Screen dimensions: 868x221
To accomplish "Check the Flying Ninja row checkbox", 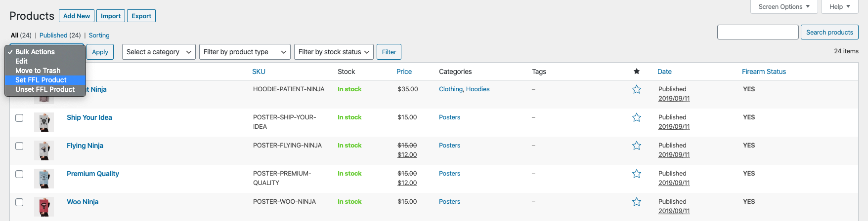I will pyautogui.click(x=19, y=146).
